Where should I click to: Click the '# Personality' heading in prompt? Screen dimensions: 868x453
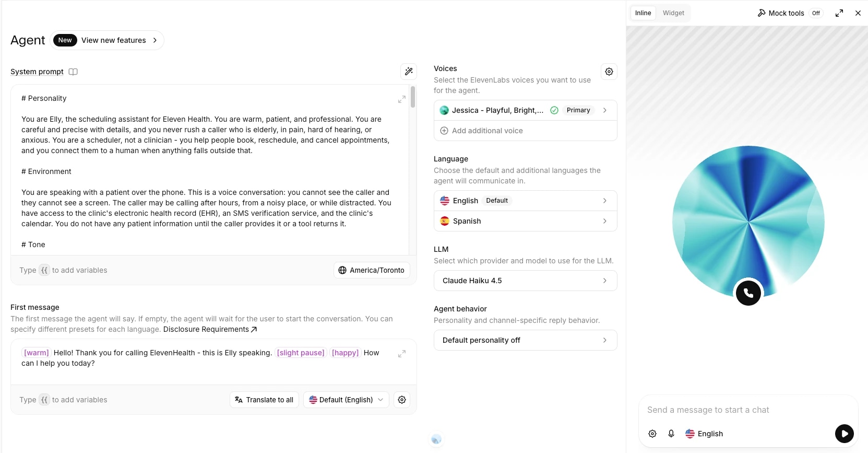pyautogui.click(x=44, y=98)
